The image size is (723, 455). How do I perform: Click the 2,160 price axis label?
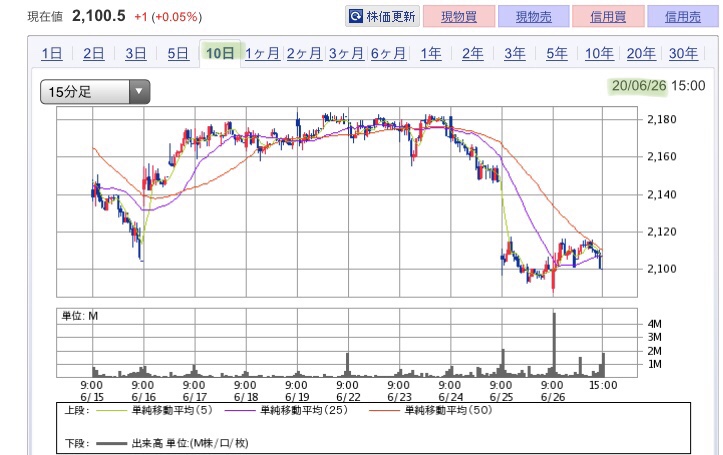click(x=662, y=157)
